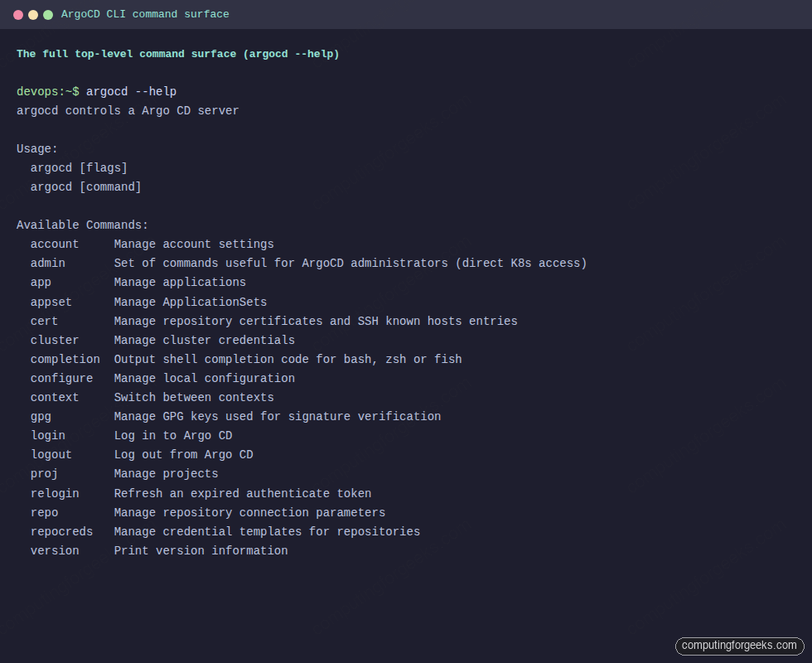
Task: Click the 'appset' command name
Action: 51,302
